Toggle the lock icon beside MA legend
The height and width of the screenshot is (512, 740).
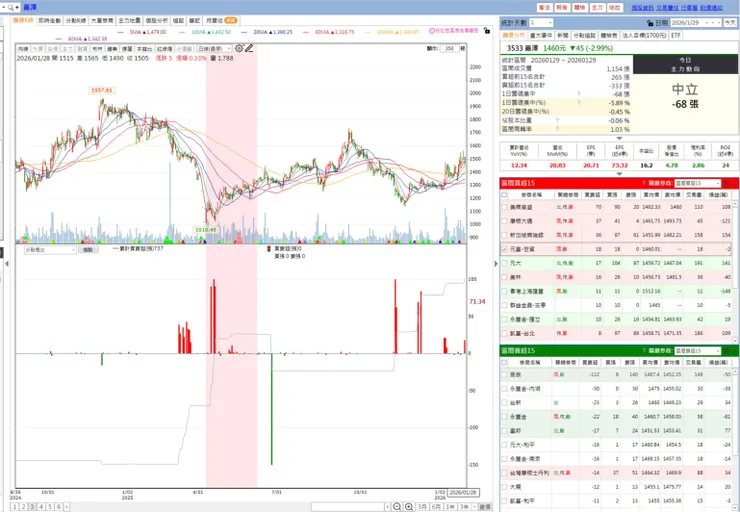coord(487,31)
